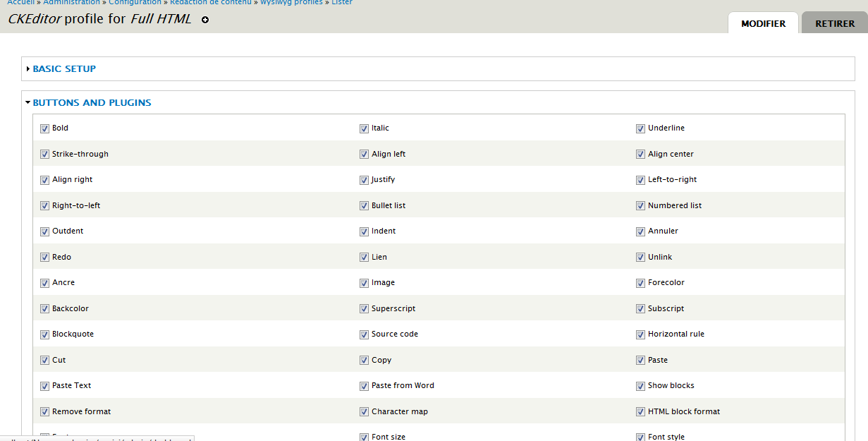This screenshot has height=441, width=868.
Task: Toggle Paste from Word checkbox
Action: [364, 386]
